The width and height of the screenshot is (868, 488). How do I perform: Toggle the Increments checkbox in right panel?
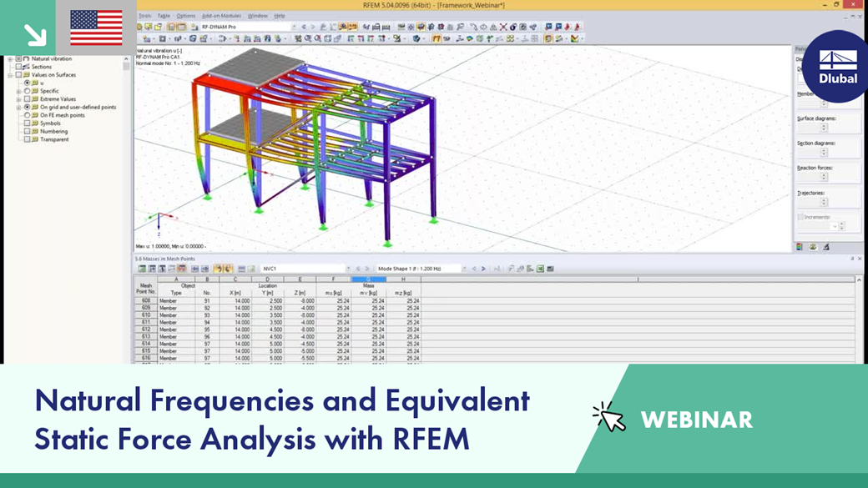[800, 218]
